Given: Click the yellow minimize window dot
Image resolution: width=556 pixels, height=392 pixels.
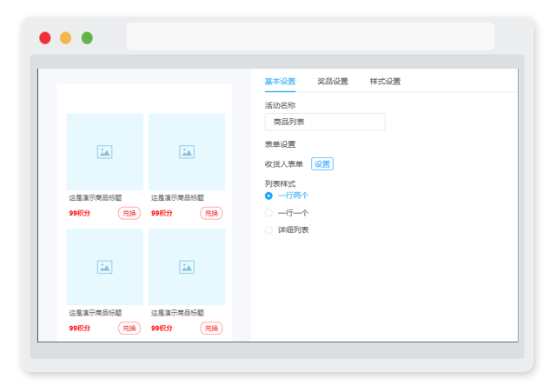Looking at the screenshot, I should click(x=66, y=37).
